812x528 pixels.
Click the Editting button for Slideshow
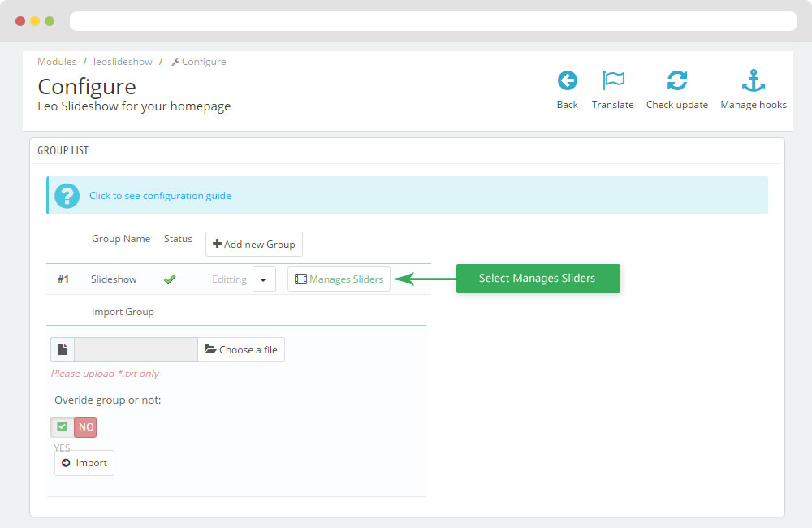pos(230,279)
